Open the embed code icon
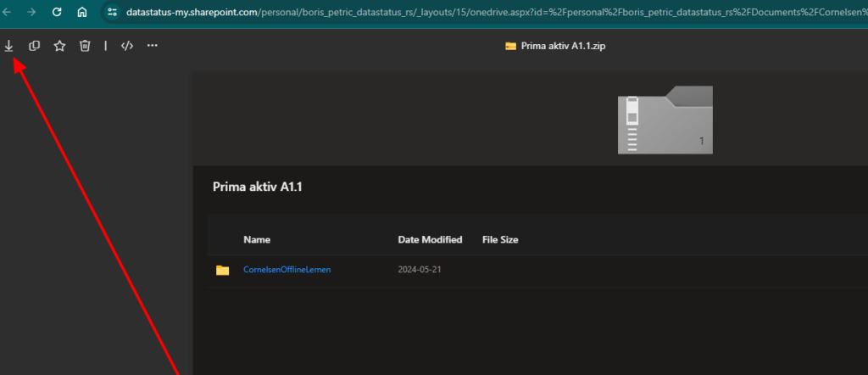The height and width of the screenshot is (375, 868). [127, 46]
